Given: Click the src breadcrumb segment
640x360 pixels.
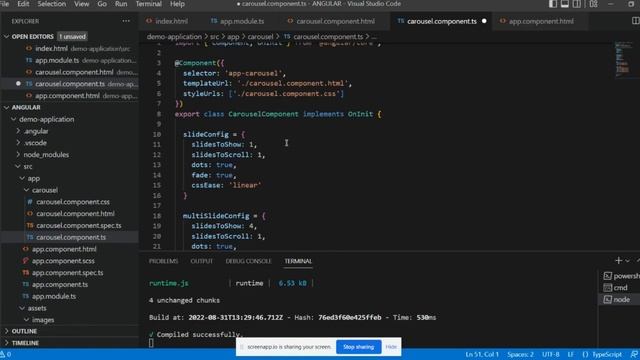Looking at the screenshot, I should [x=214, y=37].
